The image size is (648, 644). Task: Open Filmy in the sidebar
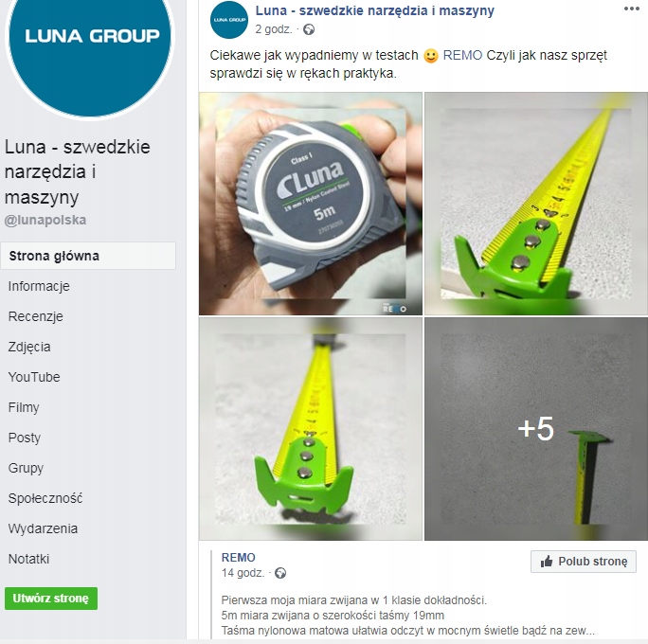click(24, 407)
